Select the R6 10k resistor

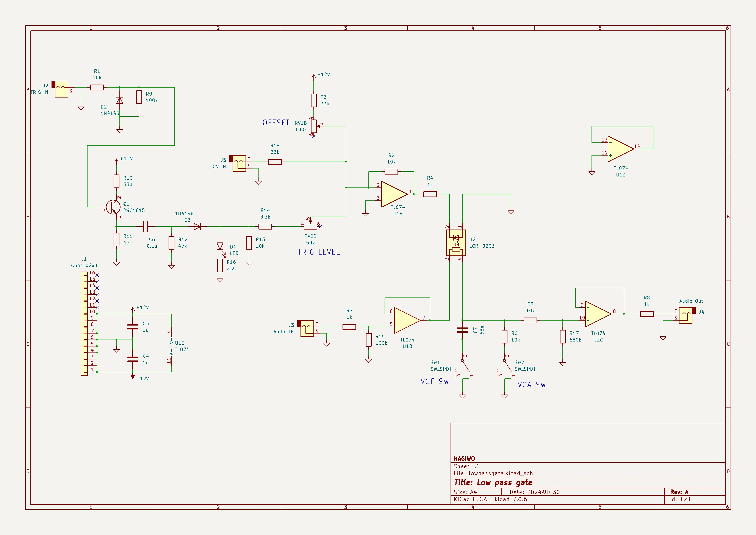click(504, 337)
